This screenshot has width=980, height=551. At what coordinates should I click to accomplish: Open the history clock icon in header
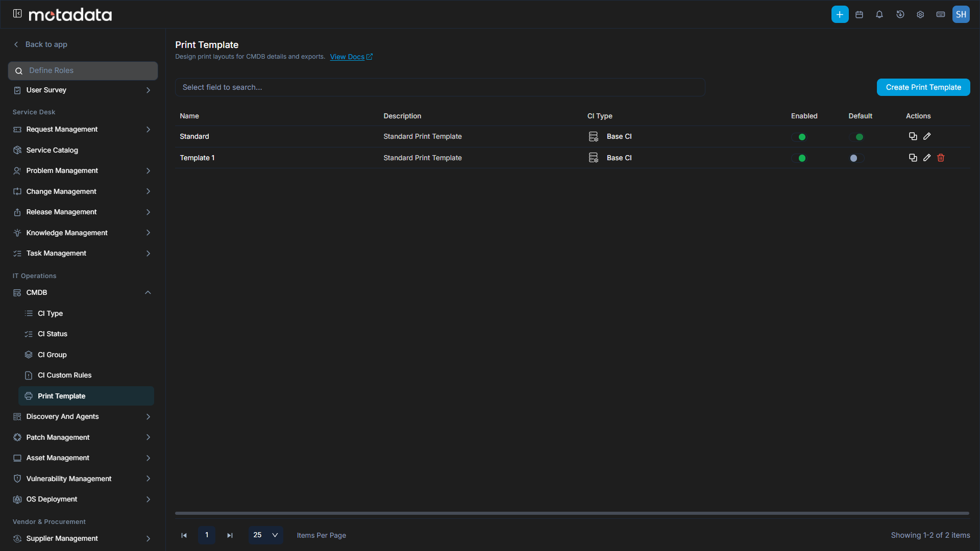(x=900, y=14)
